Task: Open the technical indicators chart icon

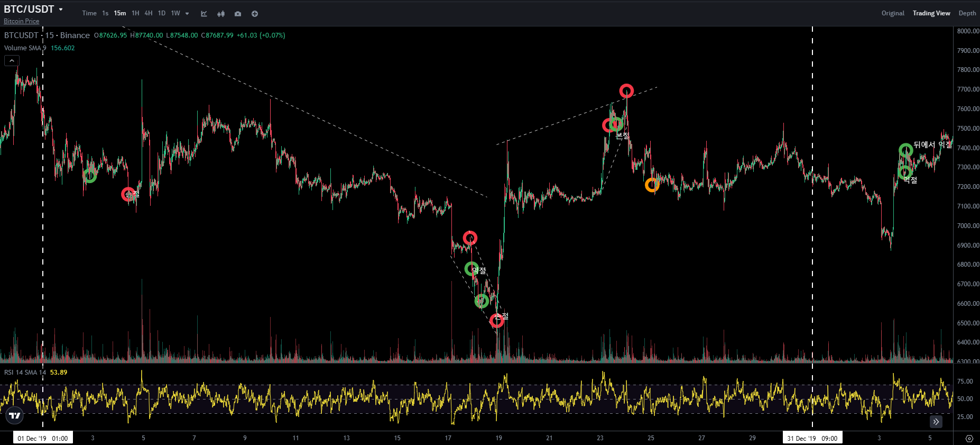Action: (204, 14)
